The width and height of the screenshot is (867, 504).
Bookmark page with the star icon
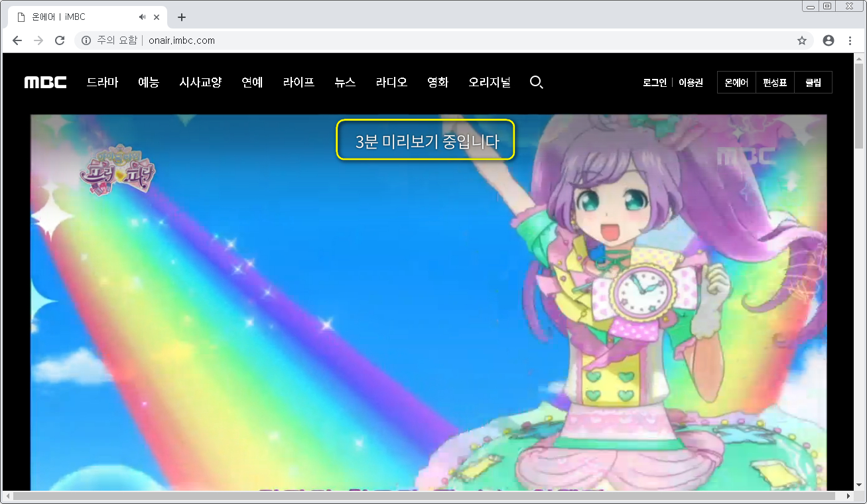(802, 40)
